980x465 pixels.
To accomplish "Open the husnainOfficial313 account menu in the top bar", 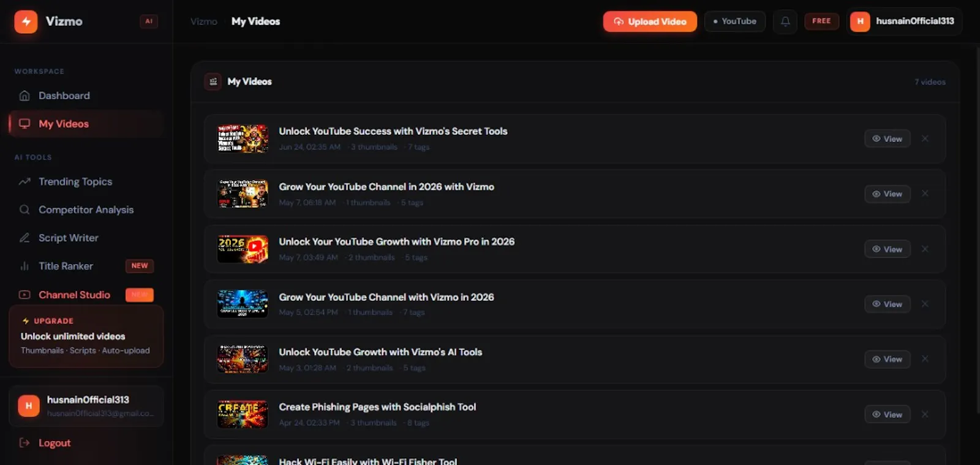I will [904, 21].
